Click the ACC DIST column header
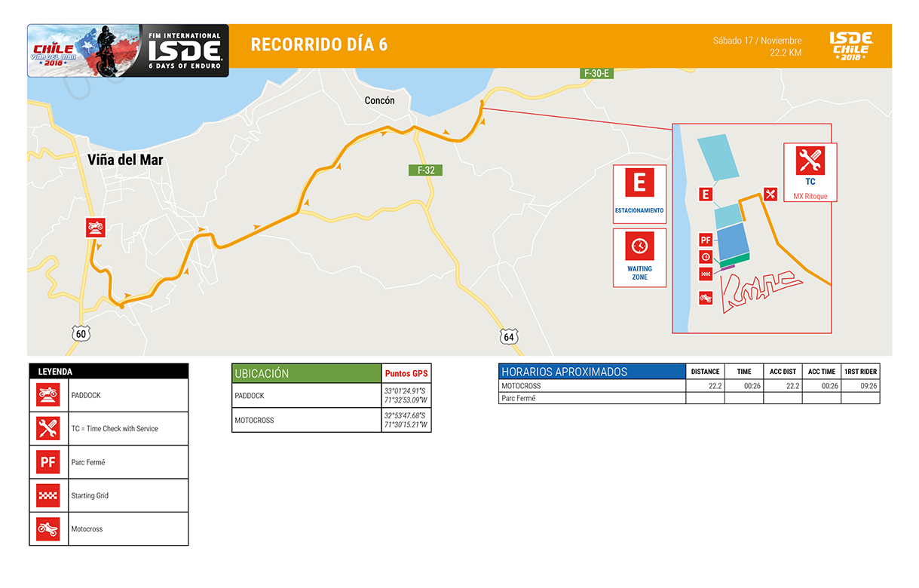The height and width of the screenshot is (588, 919). point(783,371)
